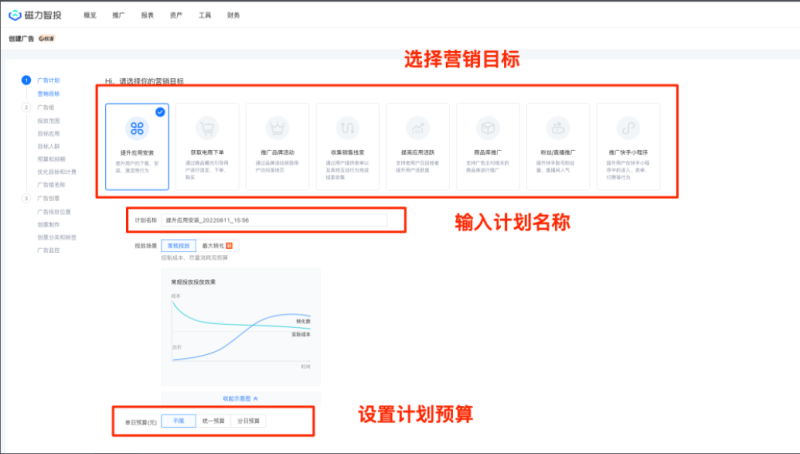Click the 常规投放投放效果 chart title
The height and width of the screenshot is (454, 800).
coord(193,282)
